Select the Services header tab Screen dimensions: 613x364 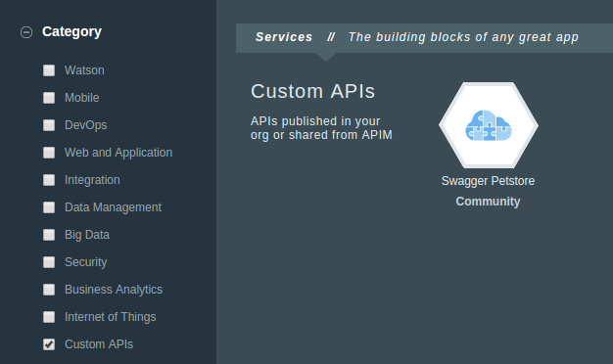(x=284, y=37)
